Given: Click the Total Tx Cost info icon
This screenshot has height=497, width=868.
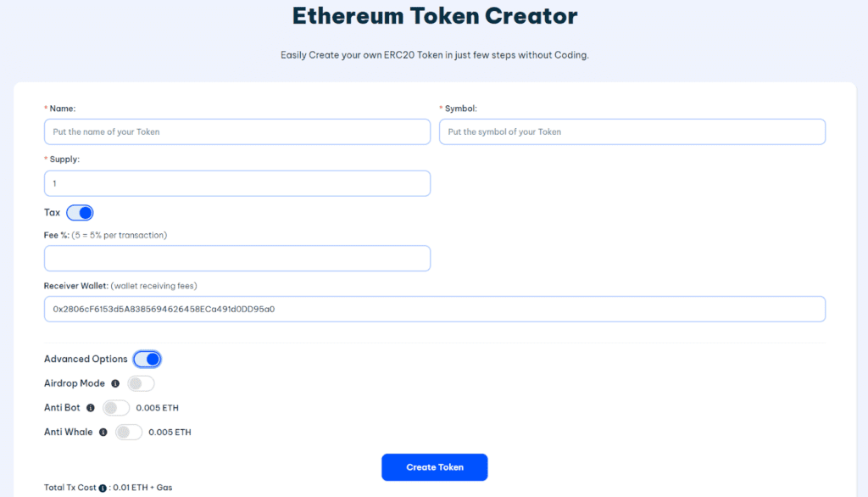Looking at the screenshot, I should click(103, 488).
